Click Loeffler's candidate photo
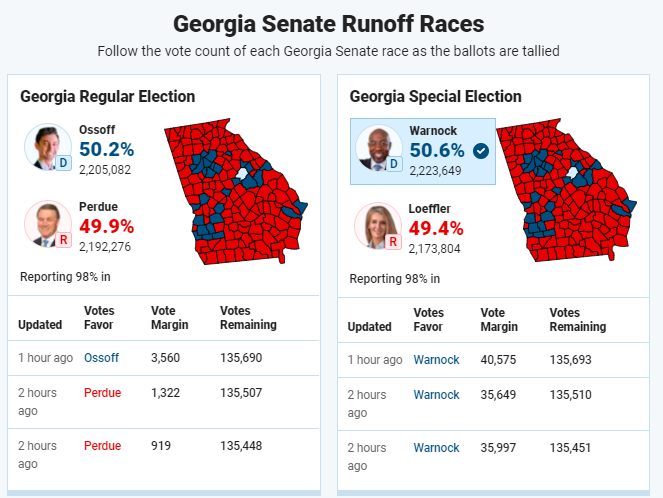Screen dimensions: 663x498 (377, 225)
